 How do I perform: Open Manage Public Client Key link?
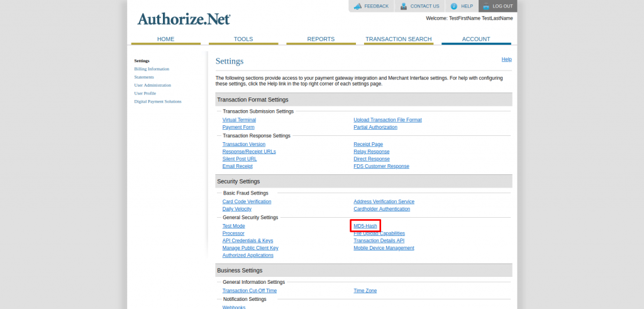250,248
